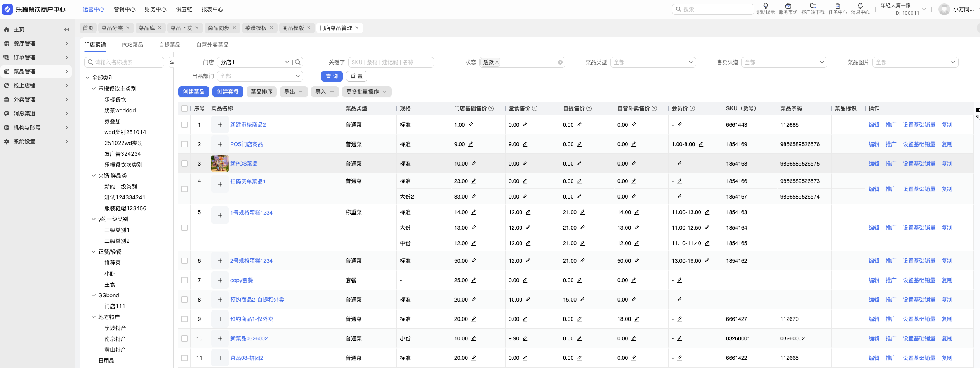Select the checkbox for 2号规格蛋糕1234
Screen dimensions: 980x368
click(184, 261)
